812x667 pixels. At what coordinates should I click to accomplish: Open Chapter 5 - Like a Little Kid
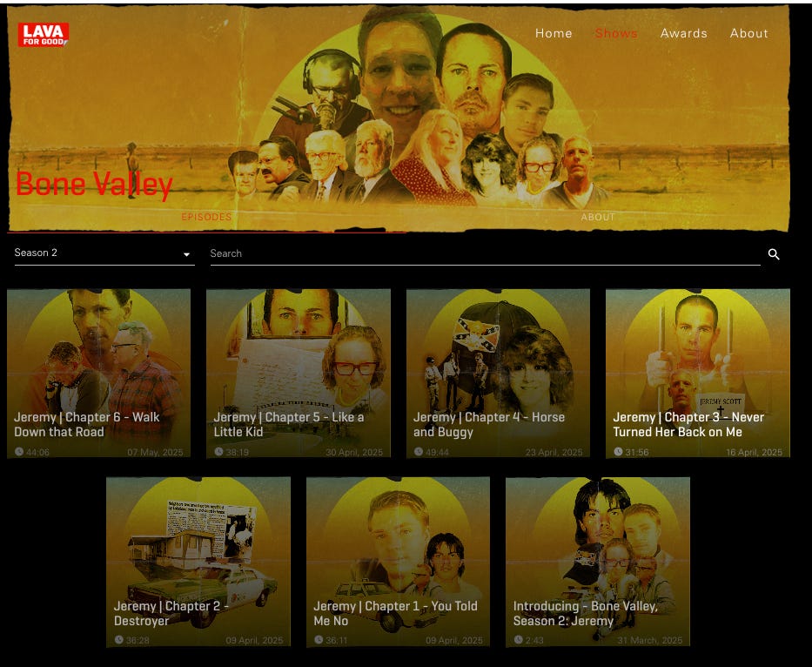[x=289, y=424]
